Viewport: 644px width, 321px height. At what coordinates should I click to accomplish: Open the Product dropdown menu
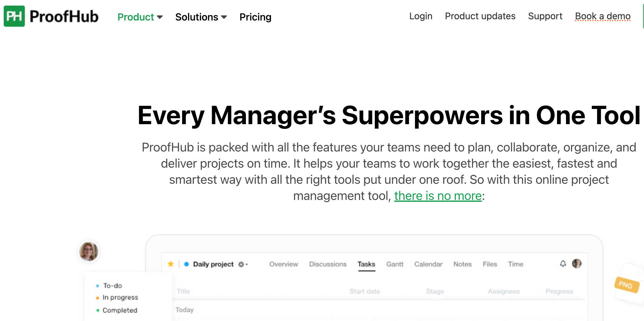(x=140, y=17)
